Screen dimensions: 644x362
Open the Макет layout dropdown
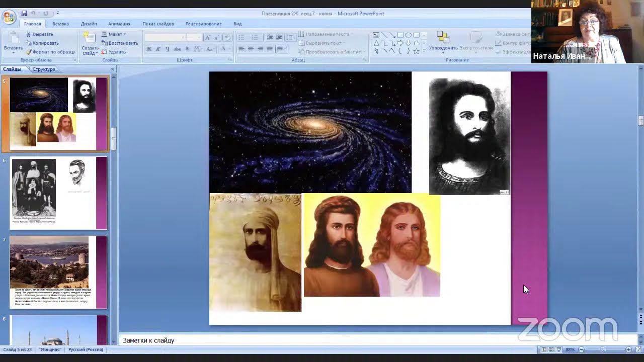pyautogui.click(x=114, y=34)
